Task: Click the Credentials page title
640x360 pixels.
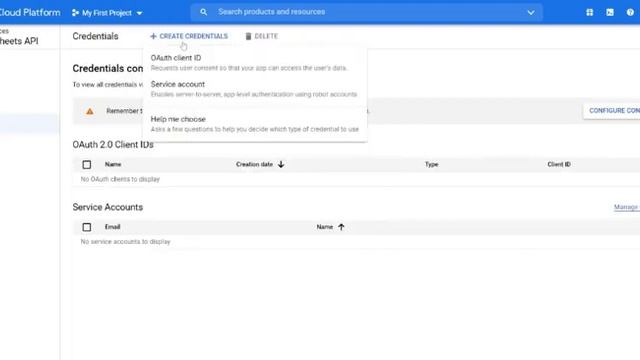Action: click(96, 36)
